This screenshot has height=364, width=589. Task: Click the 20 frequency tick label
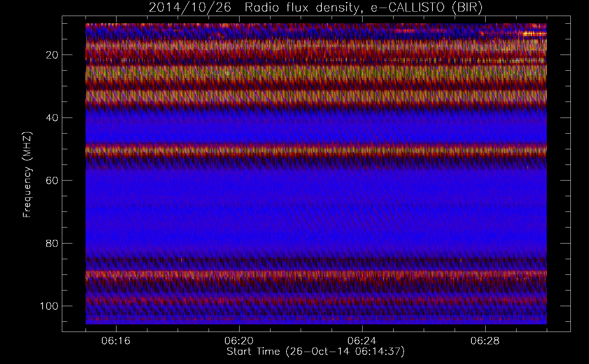52,55
